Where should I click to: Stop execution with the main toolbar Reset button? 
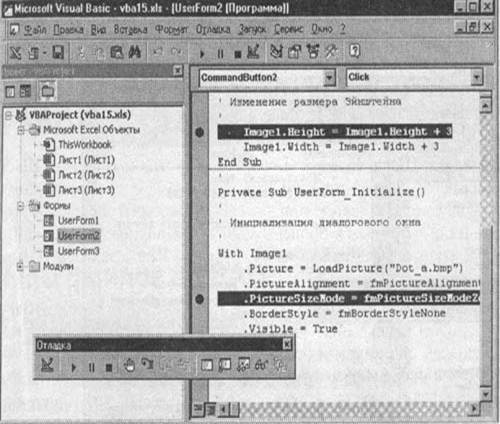pyautogui.click(x=238, y=54)
